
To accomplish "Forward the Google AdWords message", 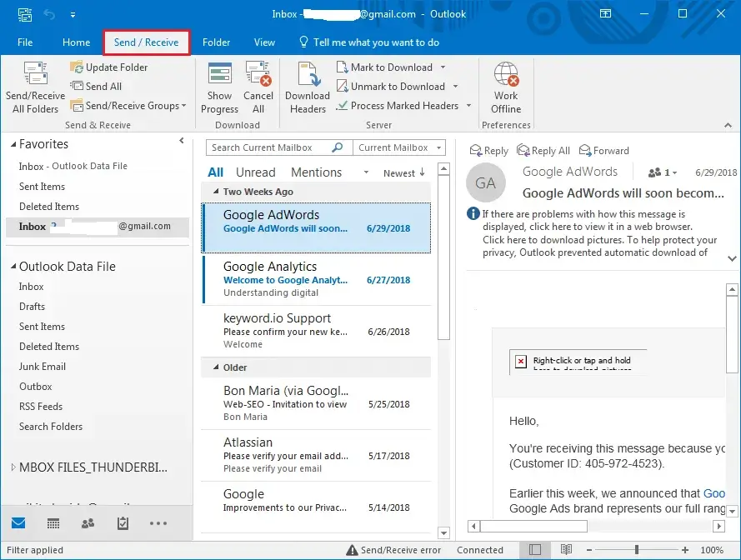I will pos(604,151).
